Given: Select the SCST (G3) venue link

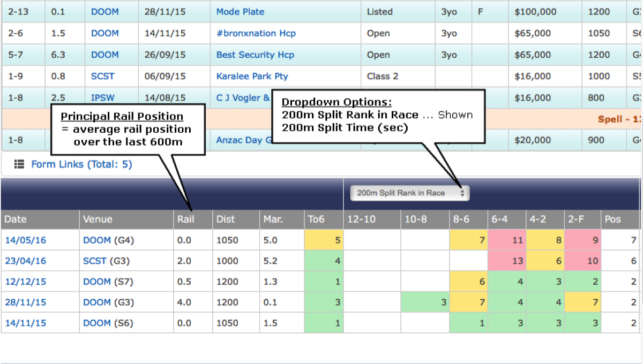Looking at the screenshot, I should (x=97, y=261).
